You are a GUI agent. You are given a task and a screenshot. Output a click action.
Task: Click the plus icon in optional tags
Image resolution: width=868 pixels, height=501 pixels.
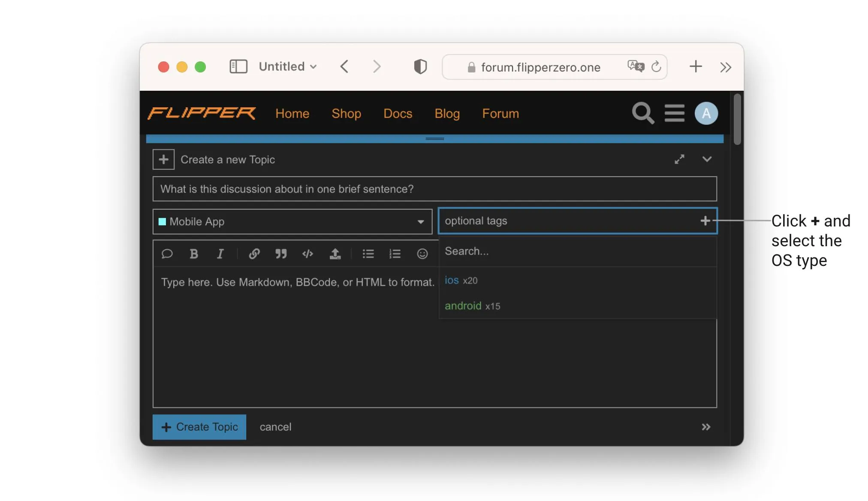705,221
